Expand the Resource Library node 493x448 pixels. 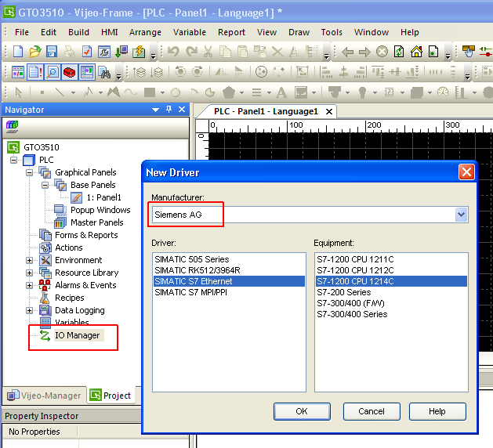point(29,273)
